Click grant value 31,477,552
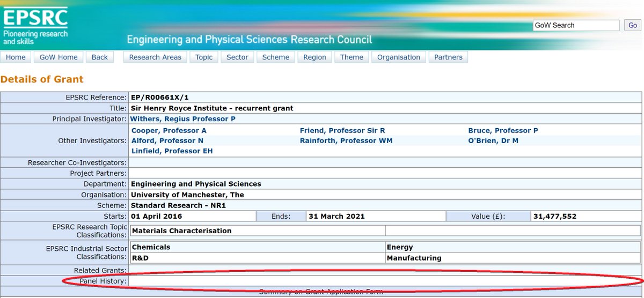The image size is (644, 298). pos(555,217)
